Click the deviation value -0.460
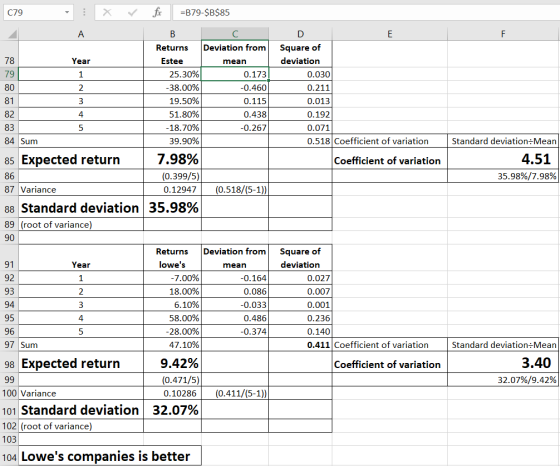This screenshot has height=466, width=560. (x=235, y=88)
